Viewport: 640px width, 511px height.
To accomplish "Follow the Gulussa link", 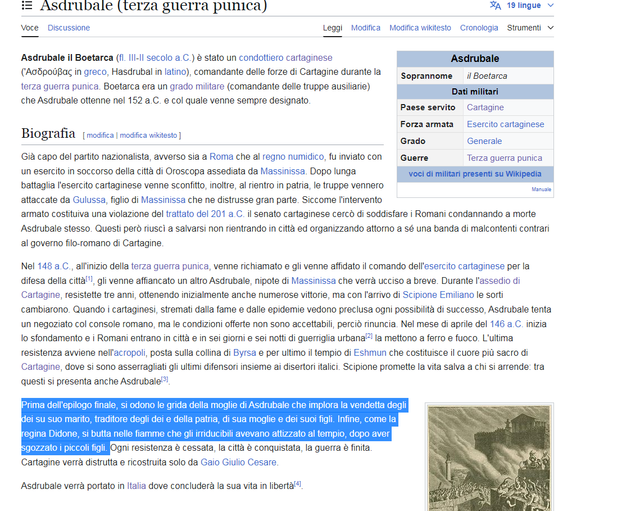I will (x=89, y=200).
